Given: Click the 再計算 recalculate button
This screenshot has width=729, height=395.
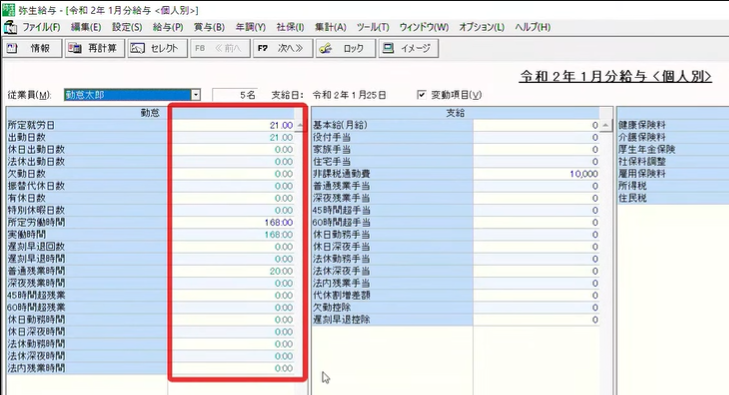Looking at the screenshot, I should [x=95, y=48].
